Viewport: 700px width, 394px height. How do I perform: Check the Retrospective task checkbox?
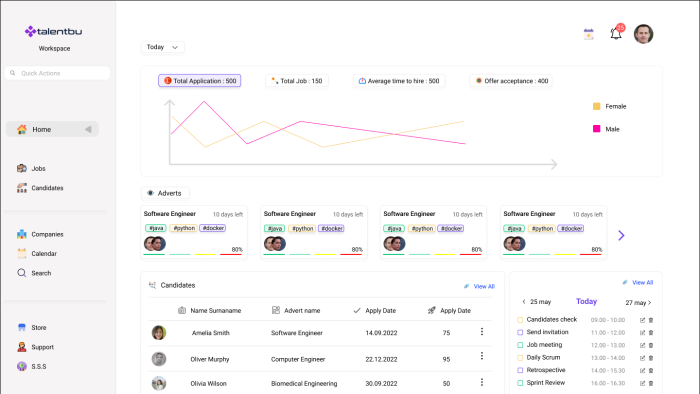coord(520,370)
